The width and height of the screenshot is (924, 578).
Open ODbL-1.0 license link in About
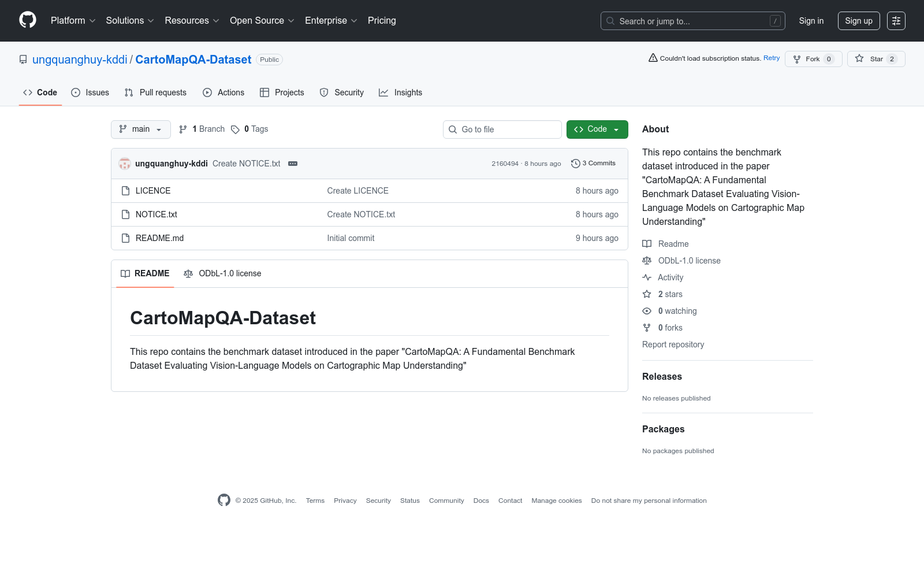[681, 261]
